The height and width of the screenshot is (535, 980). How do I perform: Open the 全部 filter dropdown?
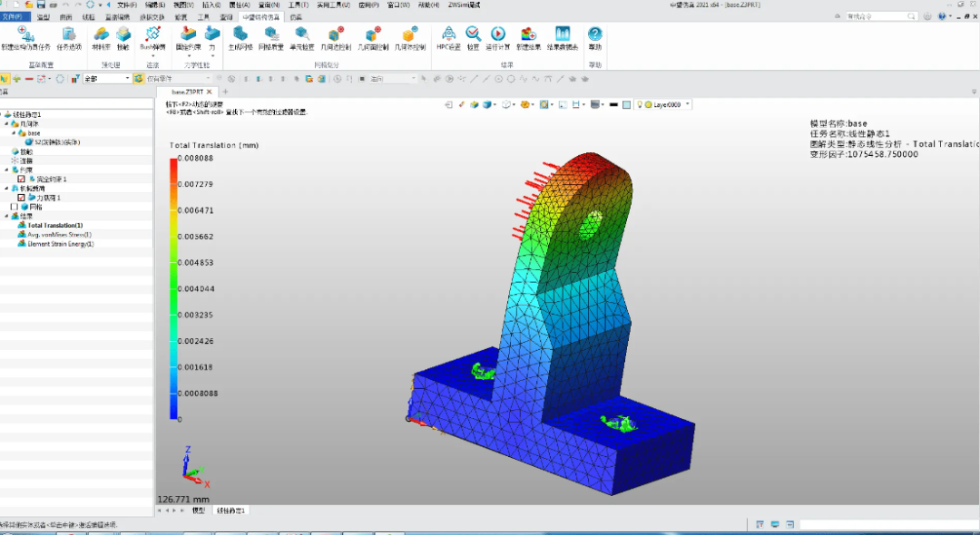(107, 79)
